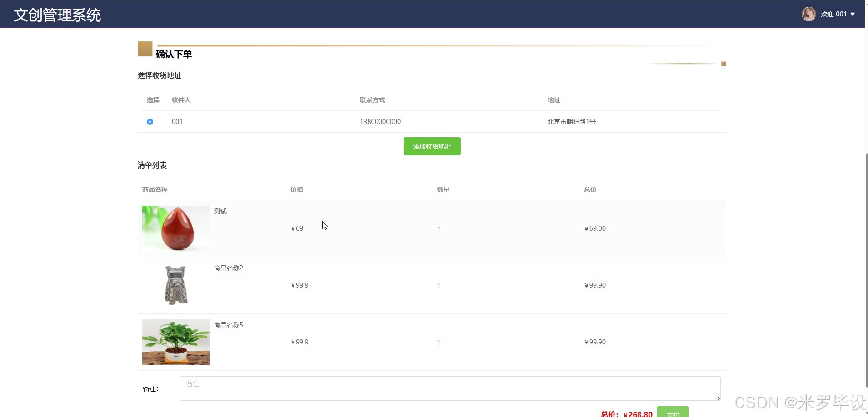This screenshot has height=417, width=868.
Task: Click the 添加收货地址 button
Action: click(x=432, y=146)
